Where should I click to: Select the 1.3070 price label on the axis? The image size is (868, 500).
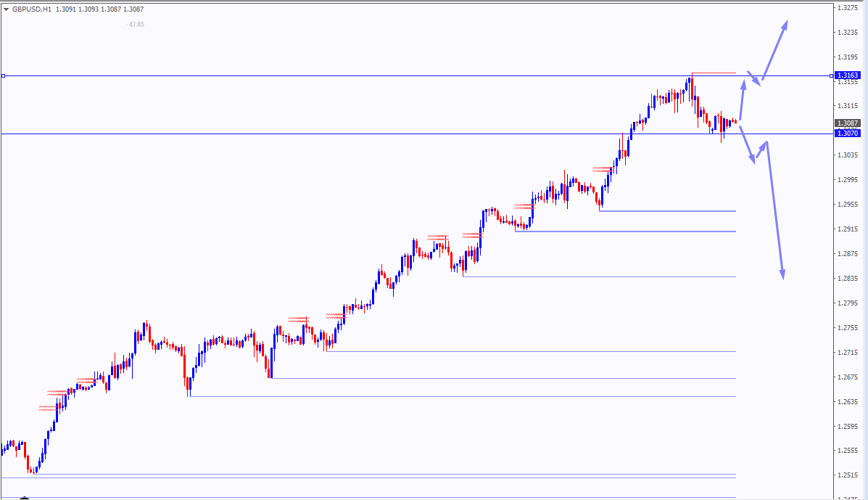point(848,134)
